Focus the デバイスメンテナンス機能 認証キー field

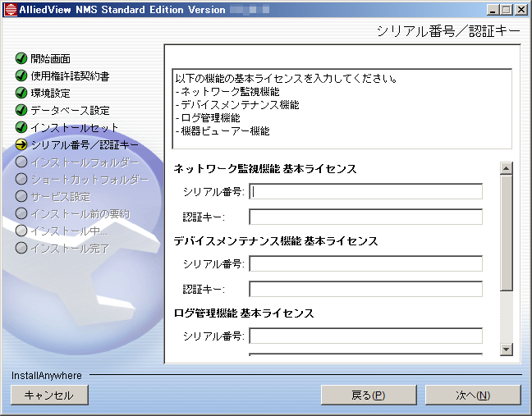(x=366, y=289)
